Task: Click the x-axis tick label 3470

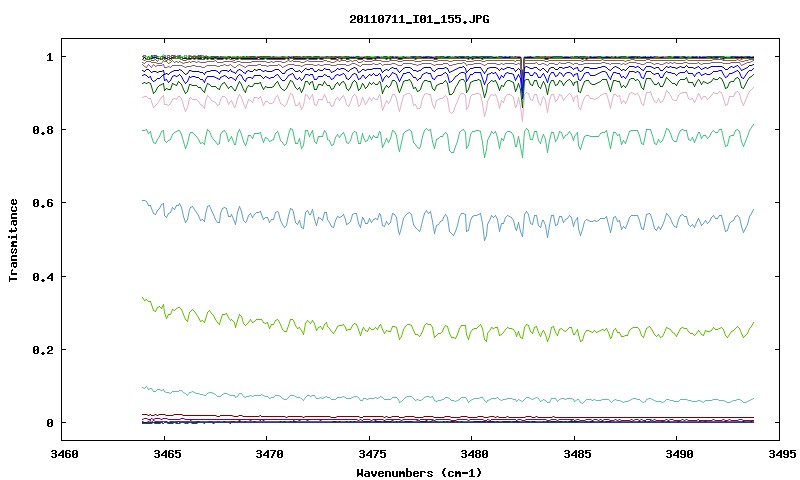Action: [x=267, y=454]
